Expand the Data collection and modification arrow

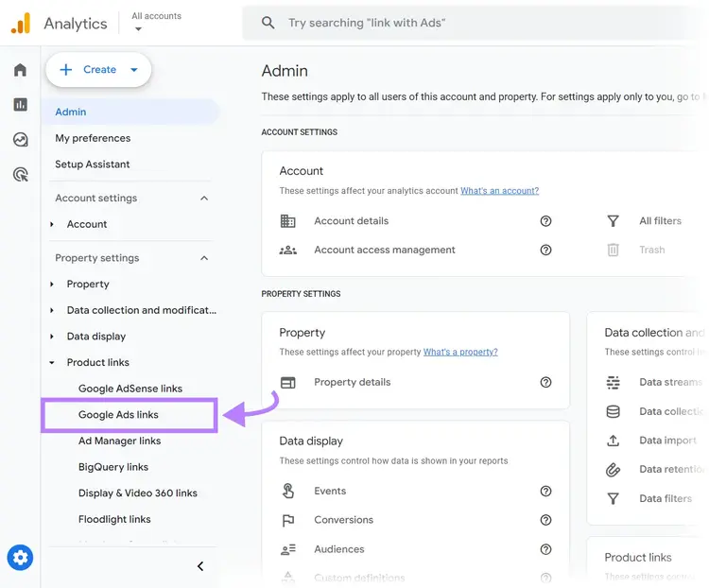pos(52,310)
